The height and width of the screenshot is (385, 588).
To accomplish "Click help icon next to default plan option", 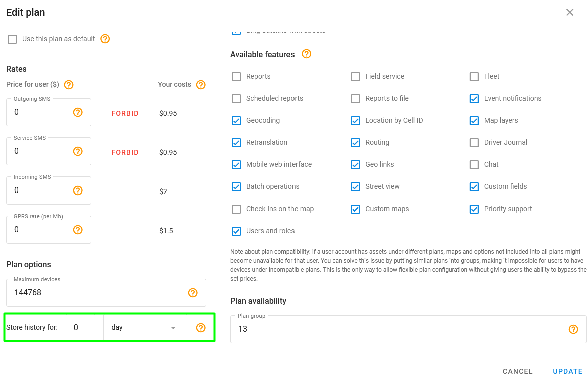I will 105,39.
